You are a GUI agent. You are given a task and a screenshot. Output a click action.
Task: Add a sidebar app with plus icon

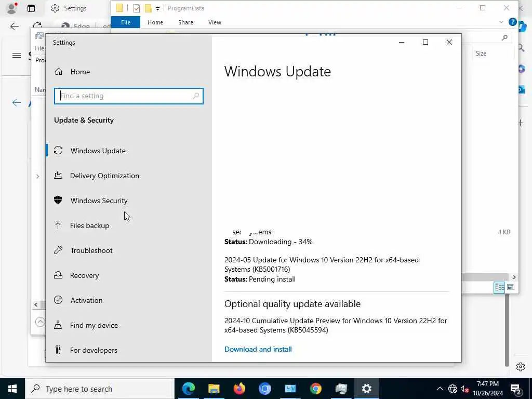(x=521, y=123)
